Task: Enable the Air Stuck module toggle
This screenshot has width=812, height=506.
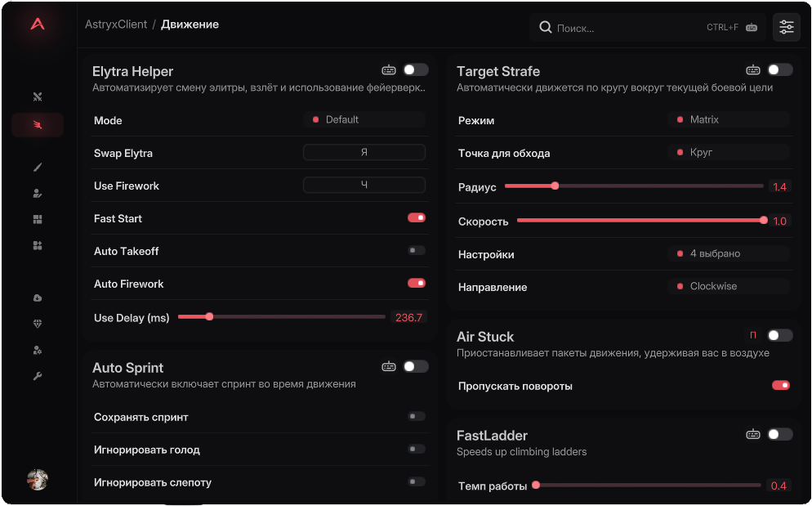Action: coord(780,335)
